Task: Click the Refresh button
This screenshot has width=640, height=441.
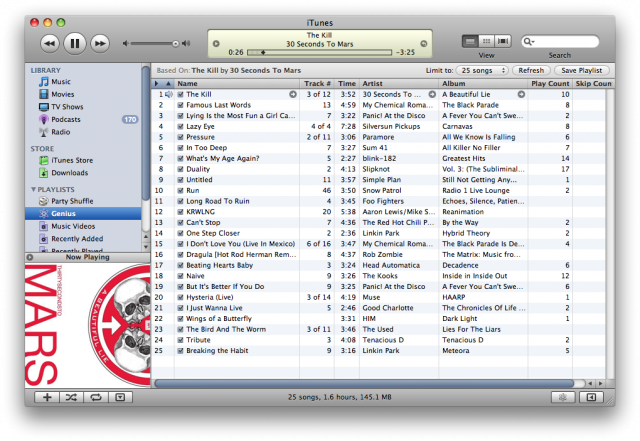Action: point(531,71)
